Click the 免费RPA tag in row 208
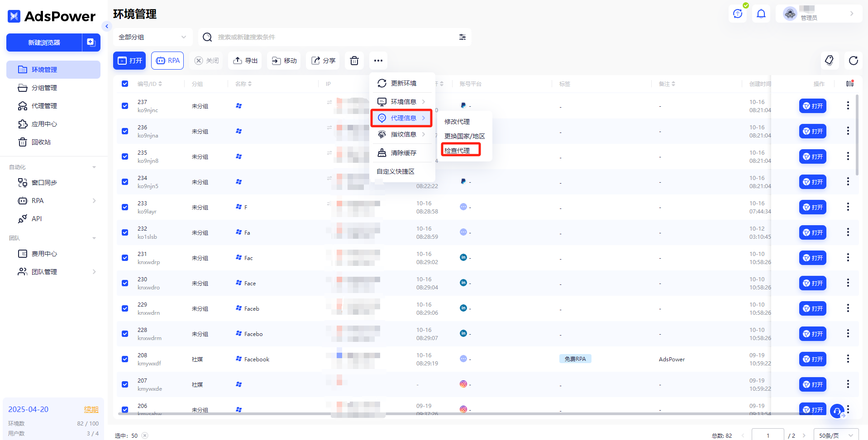 pyautogui.click(x=575, y=359)
